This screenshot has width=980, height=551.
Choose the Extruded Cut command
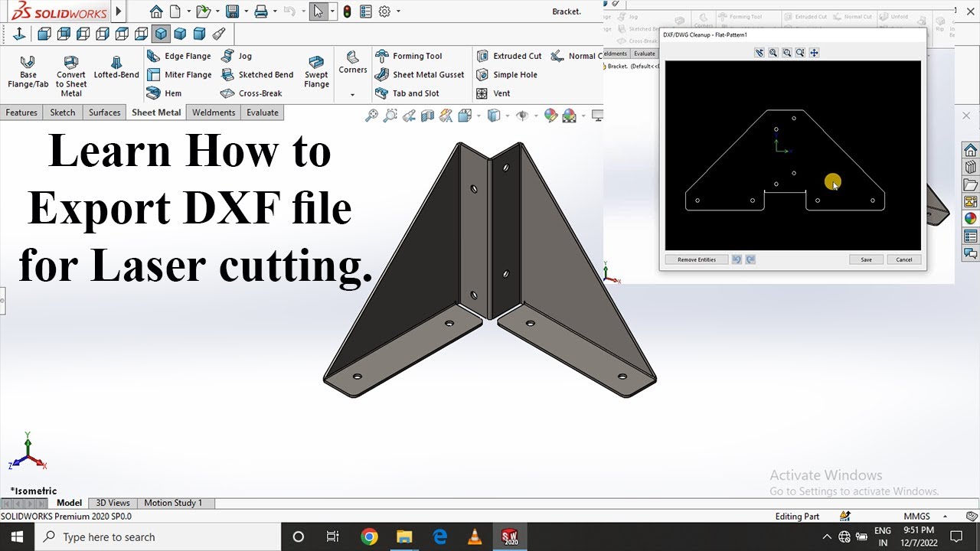point(508,56)
